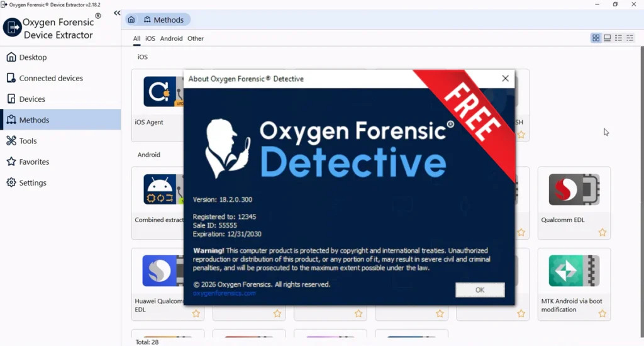
Task: Select the Other filter tab
Action: tap(196, 38)
